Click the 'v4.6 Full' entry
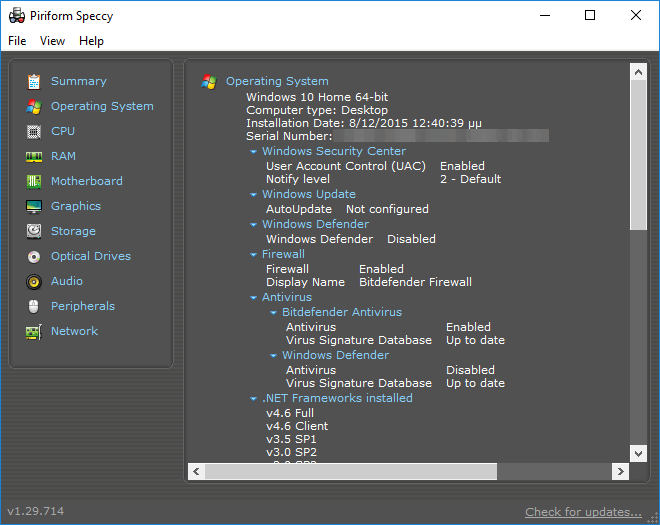This screenshot has height=525, width=660. tap(290, 413)
